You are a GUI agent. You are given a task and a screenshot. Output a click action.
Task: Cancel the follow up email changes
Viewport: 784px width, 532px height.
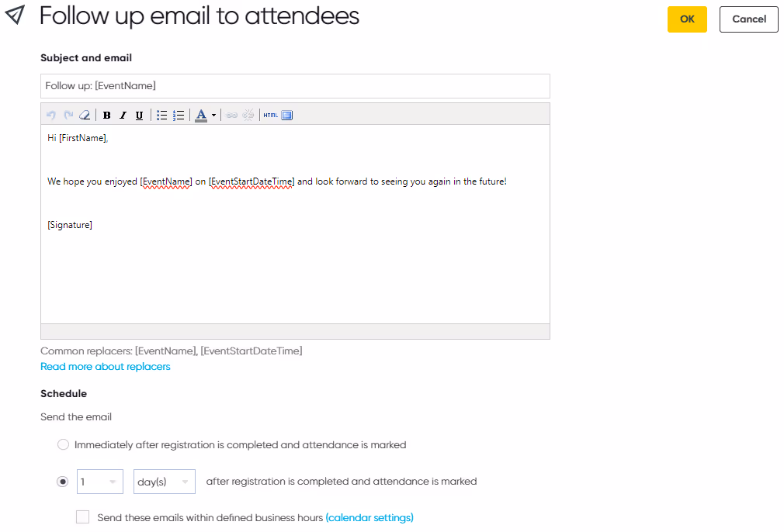point(748,19)
